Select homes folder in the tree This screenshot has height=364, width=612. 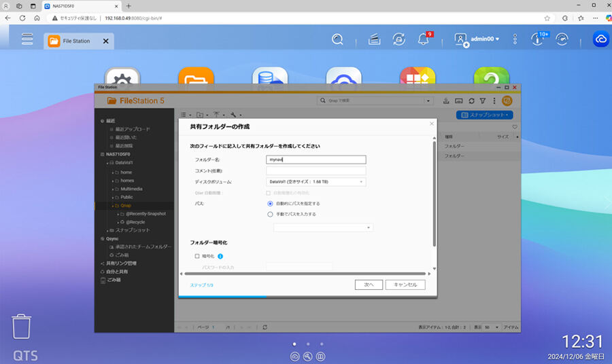click(127, 181)
